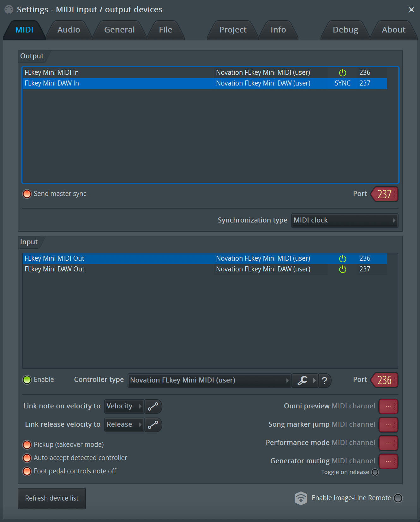Open Link note on velocity dropdown
This screenshot has height=522, width=420.
(x=124, y=406)
